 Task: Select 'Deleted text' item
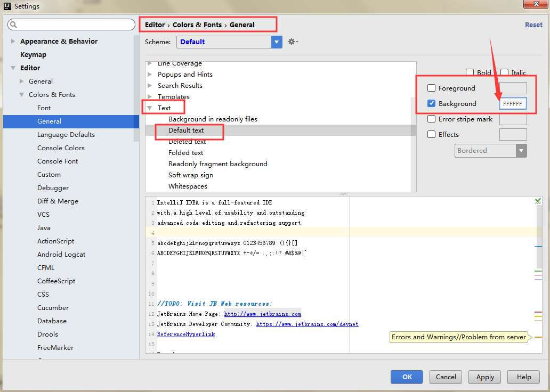click(x=187, y=142)
